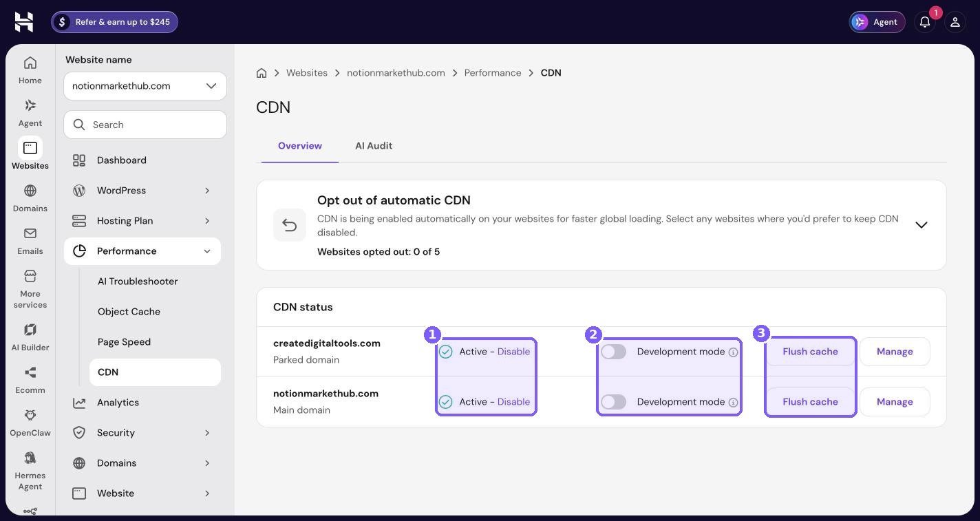The width and height of the screenshot is (980, 521).
Task: Switch to the Overview tab
Action: click(x=300, y=146)
